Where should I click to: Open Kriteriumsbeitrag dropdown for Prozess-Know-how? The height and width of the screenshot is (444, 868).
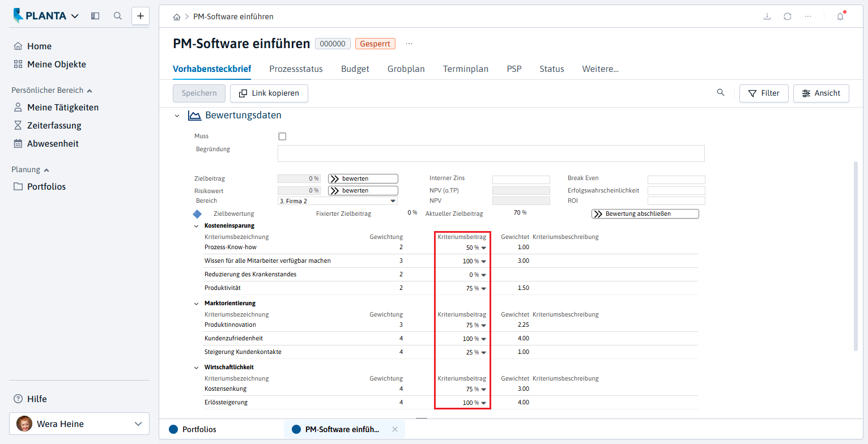click(x=484, y=248)
